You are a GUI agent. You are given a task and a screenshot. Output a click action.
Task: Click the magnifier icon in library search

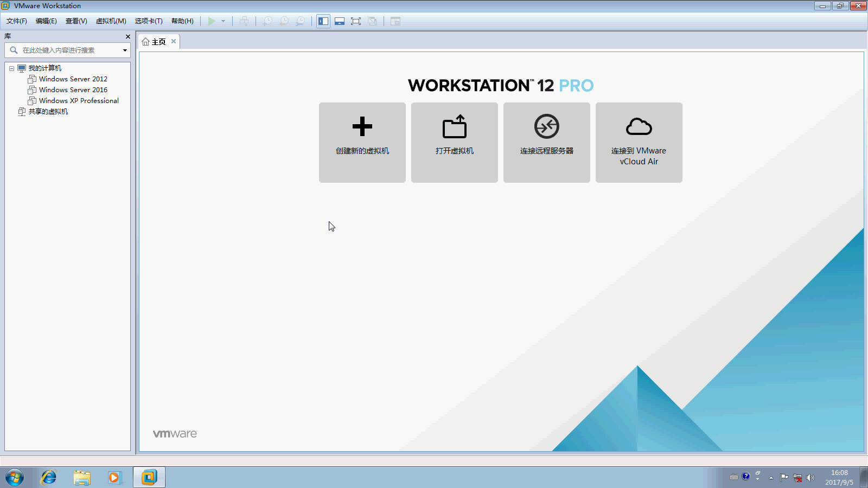click(14, 50)
